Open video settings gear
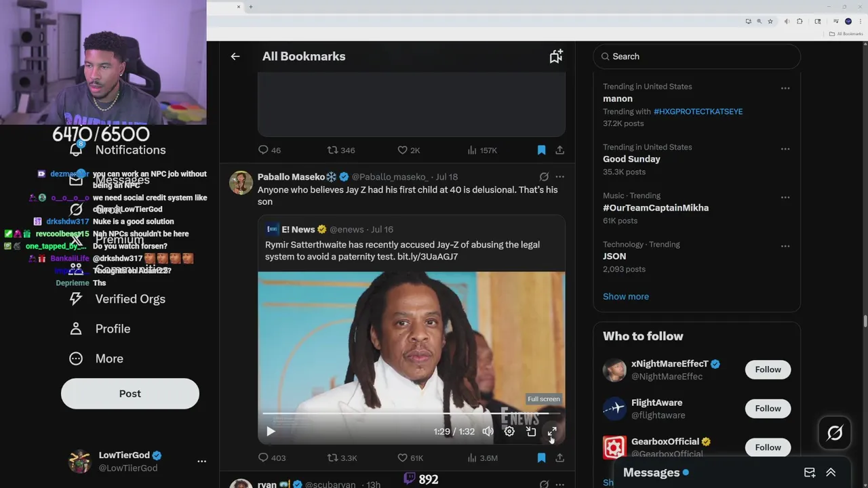868x488 pixels. (x=509, y=431)
